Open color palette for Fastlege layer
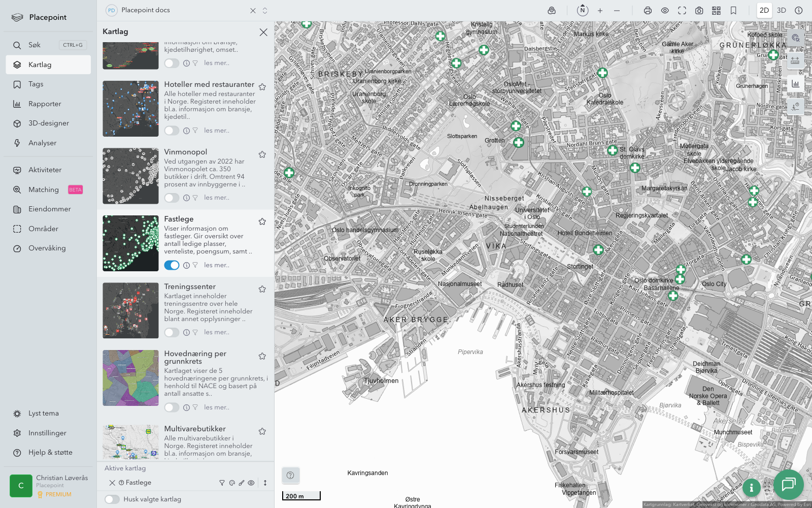Screen dimensions: 812x508 coord(232,483)
